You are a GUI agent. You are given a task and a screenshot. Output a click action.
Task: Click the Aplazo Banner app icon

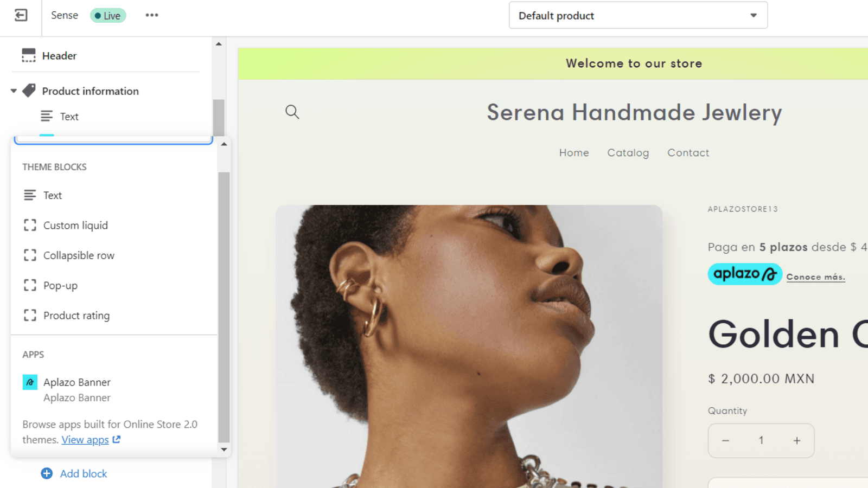click(30, 382)
